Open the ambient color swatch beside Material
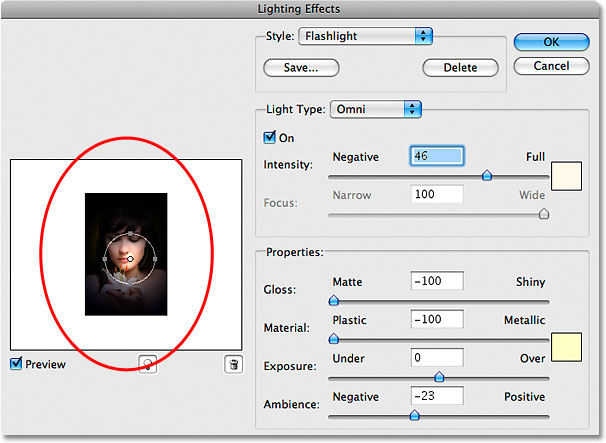The height and width of the screenshot is (443, 606). [566, 347]
